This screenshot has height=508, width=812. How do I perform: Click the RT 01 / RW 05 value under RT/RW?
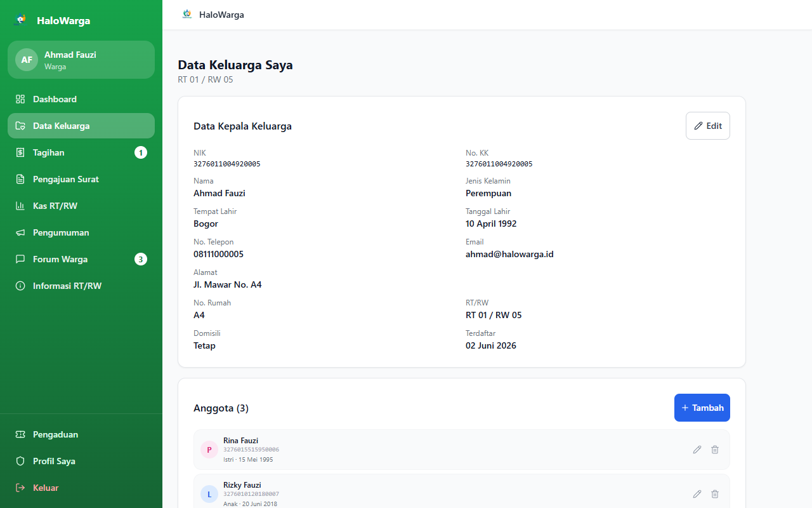(494, 315)
